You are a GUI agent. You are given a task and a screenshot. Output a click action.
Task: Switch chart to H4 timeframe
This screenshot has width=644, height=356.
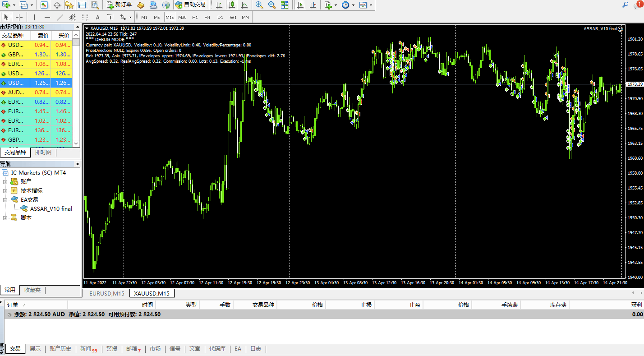pos(207,17)
